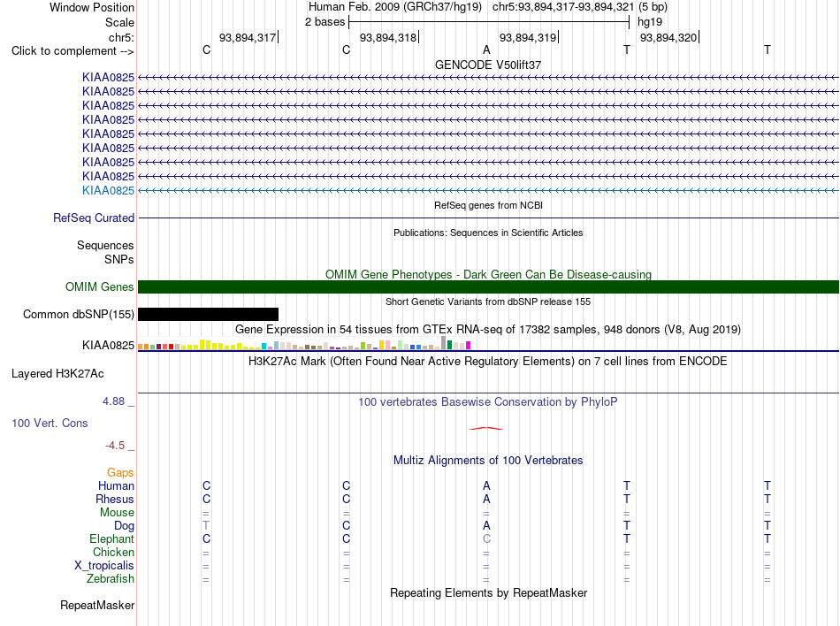Click the H3K27Ac Mark on 7 cell lines title
840x626 pixels.
point(488,361)
